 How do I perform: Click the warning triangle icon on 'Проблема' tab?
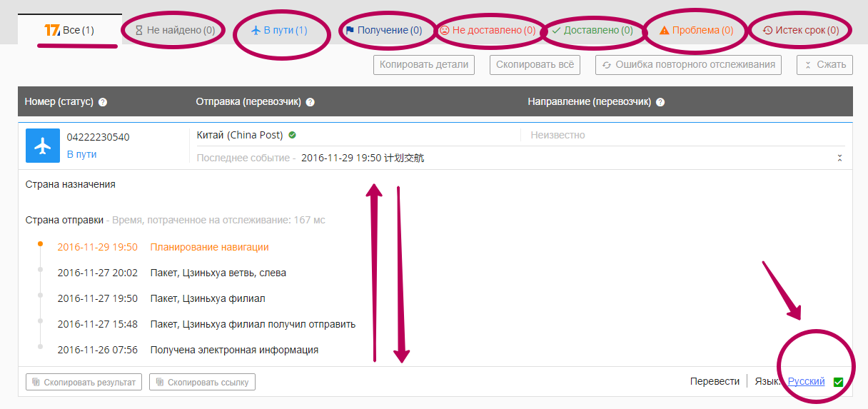[665, 31]
